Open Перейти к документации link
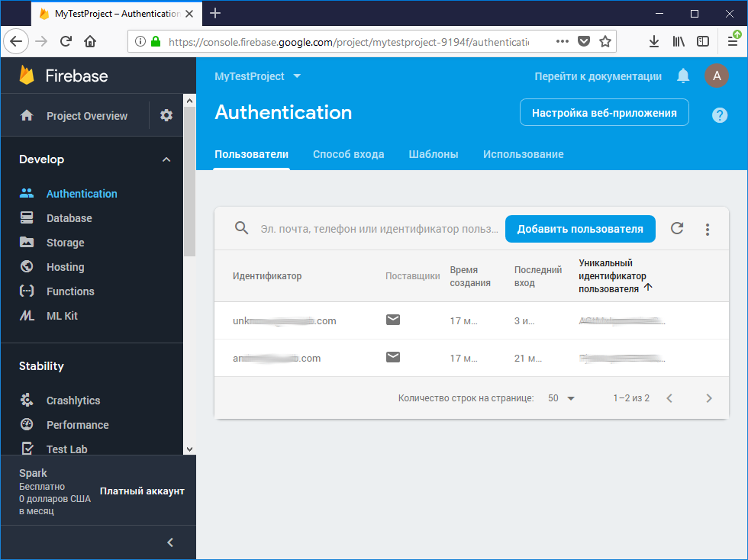 598,76
